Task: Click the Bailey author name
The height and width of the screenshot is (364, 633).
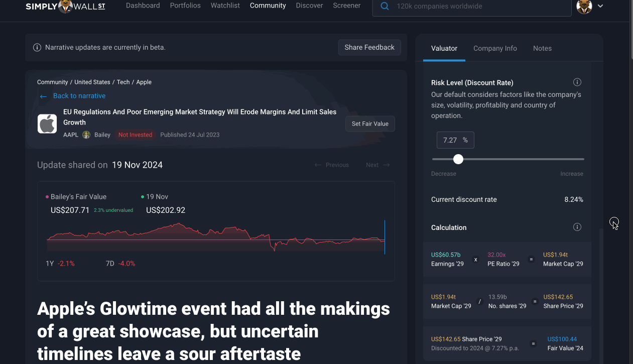Action: [x=102, y=135]
